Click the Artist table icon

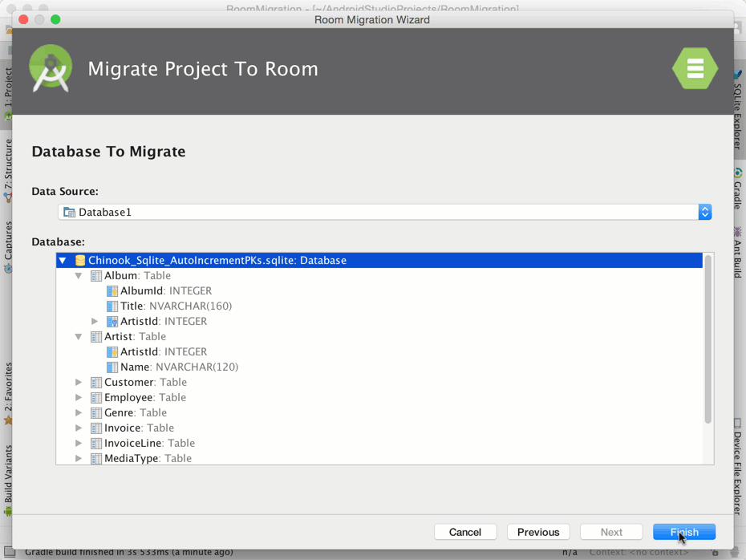[x=96, y=337]
